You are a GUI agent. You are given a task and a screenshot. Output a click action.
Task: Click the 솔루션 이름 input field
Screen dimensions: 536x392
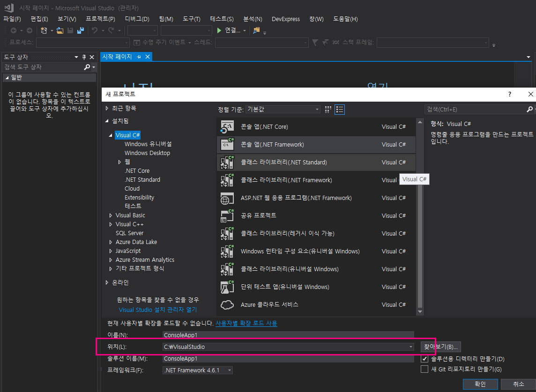tap(288, 358)
